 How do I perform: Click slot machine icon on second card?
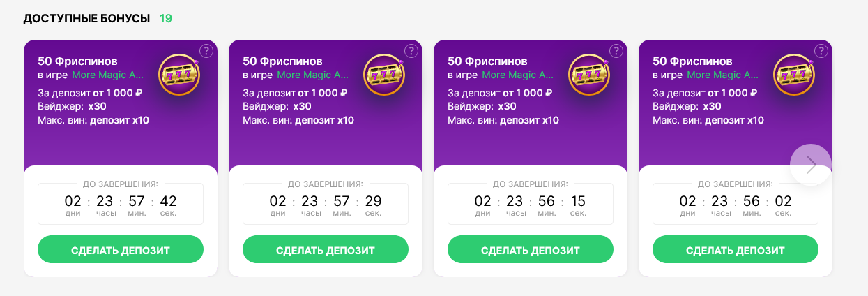point(384,74)
